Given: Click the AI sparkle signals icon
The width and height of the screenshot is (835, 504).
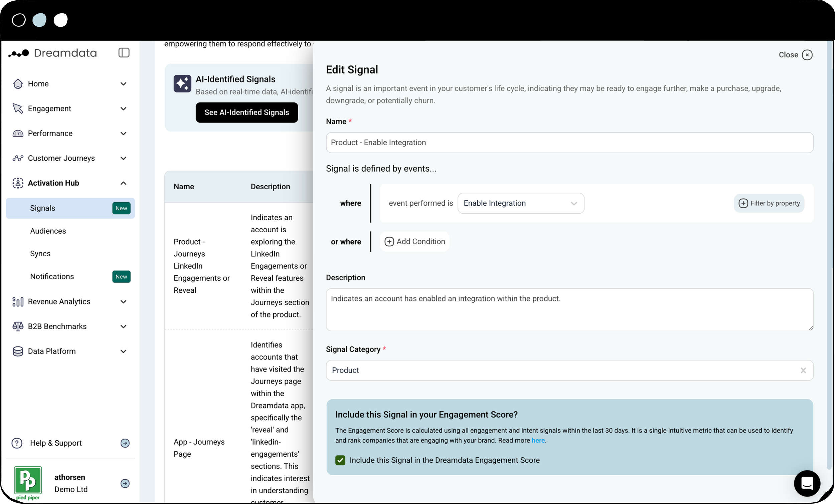Looking at the screenshot, I should click(182, 83).
